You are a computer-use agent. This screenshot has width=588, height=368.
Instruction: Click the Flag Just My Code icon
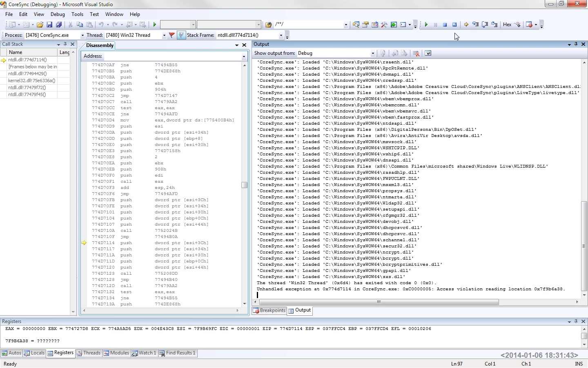(x=172, y=35)
